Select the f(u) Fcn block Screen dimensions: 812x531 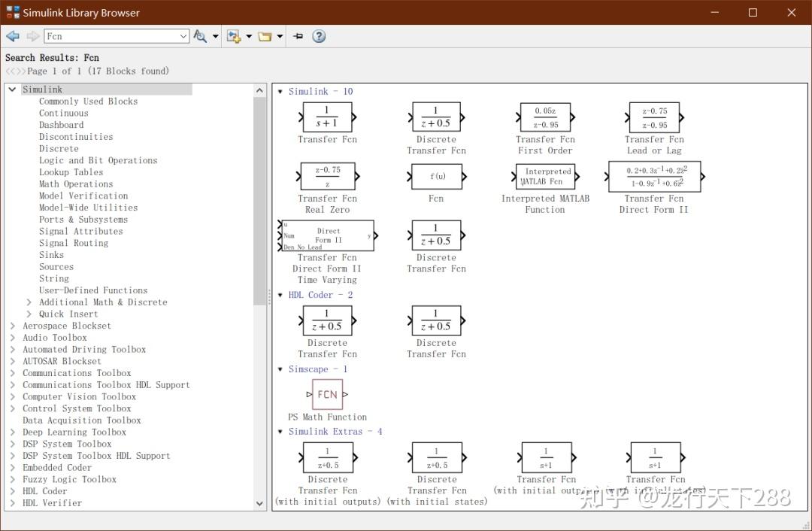(437, 177)
